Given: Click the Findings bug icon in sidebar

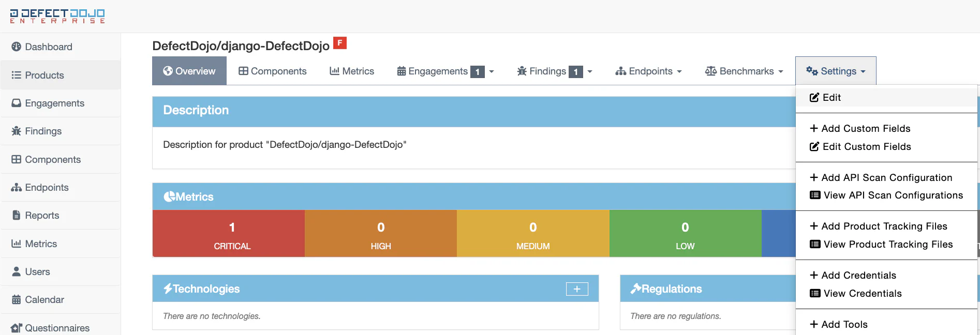Looking at the screenshot, I should (x=16, y=131).
